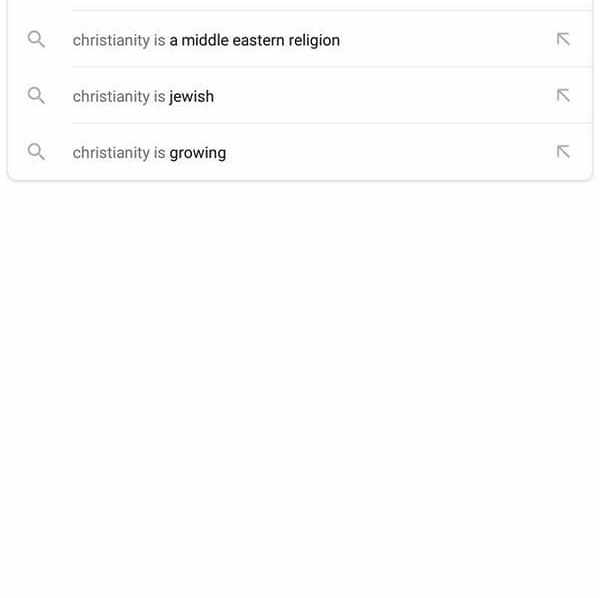This screenshot has width=600, height=598.
Task: Click gray "christianity is" before "a middle eastern"
Action: pyautogui.click(x=118, y=40)
